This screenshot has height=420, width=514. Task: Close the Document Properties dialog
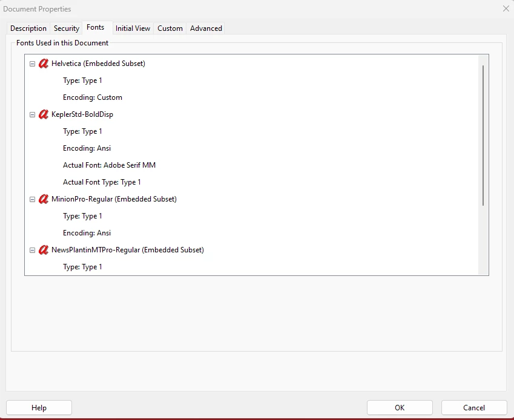506,9
